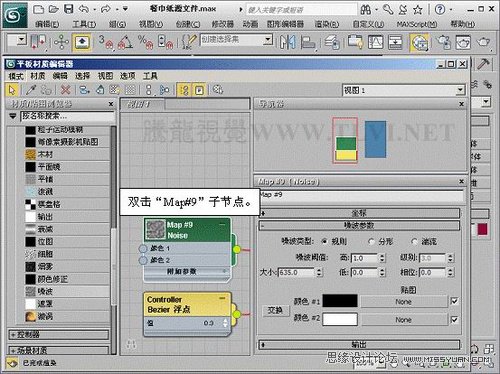Click the Render Production teapot icon
Image resolution: width=500 pixels, height=374 pixels.
[x=483, y=42]
